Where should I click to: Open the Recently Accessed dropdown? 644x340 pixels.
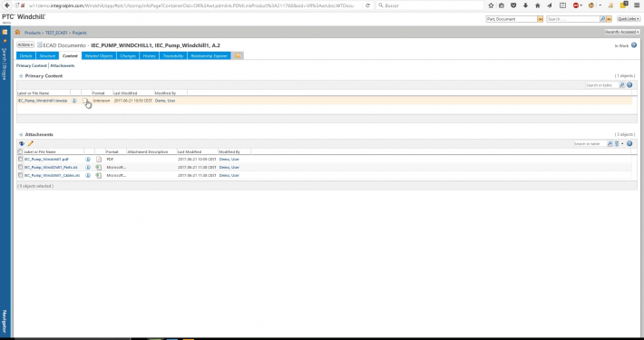coord(622,32)
